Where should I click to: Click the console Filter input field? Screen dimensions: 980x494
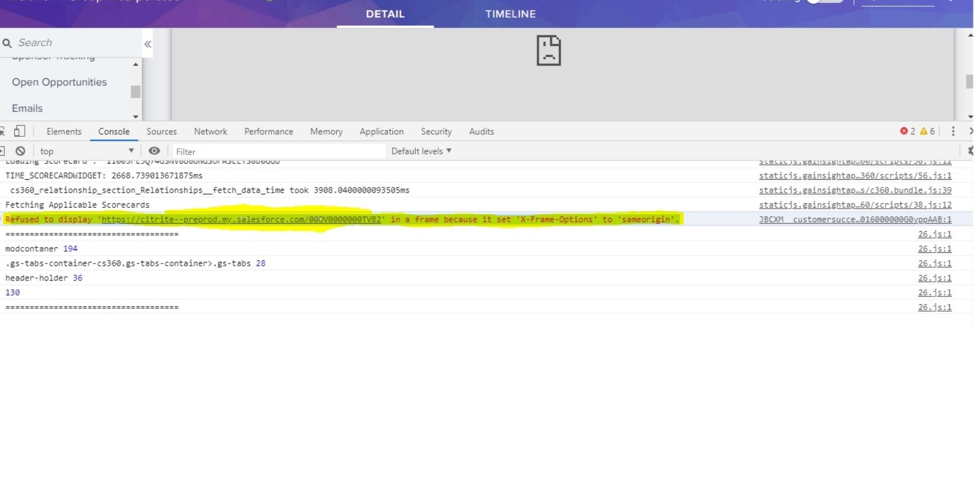(278, 152)
